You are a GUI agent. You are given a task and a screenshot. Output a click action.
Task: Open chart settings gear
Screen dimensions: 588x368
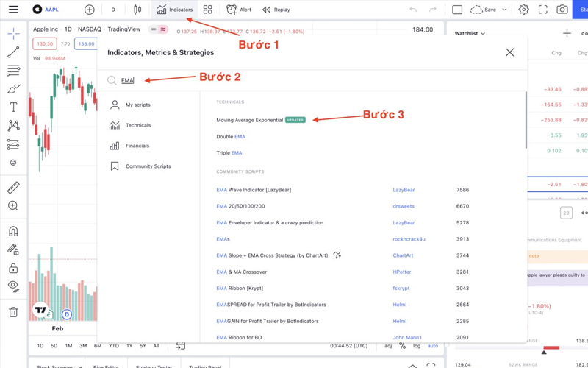click(523, 10)
